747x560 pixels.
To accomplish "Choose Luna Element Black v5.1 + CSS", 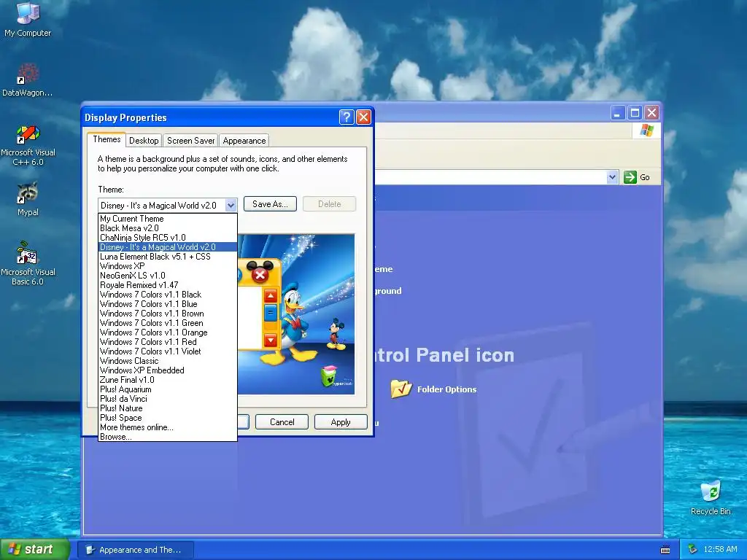I will pos(168,257).
